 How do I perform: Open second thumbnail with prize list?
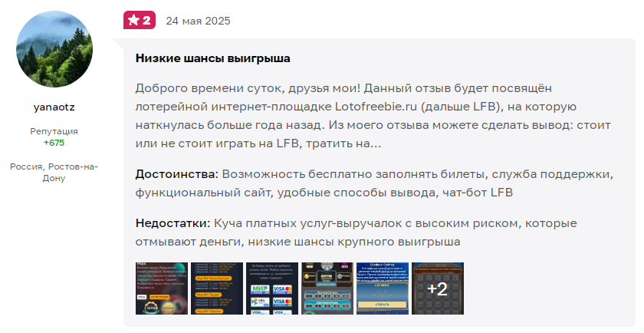click(217, 288)
